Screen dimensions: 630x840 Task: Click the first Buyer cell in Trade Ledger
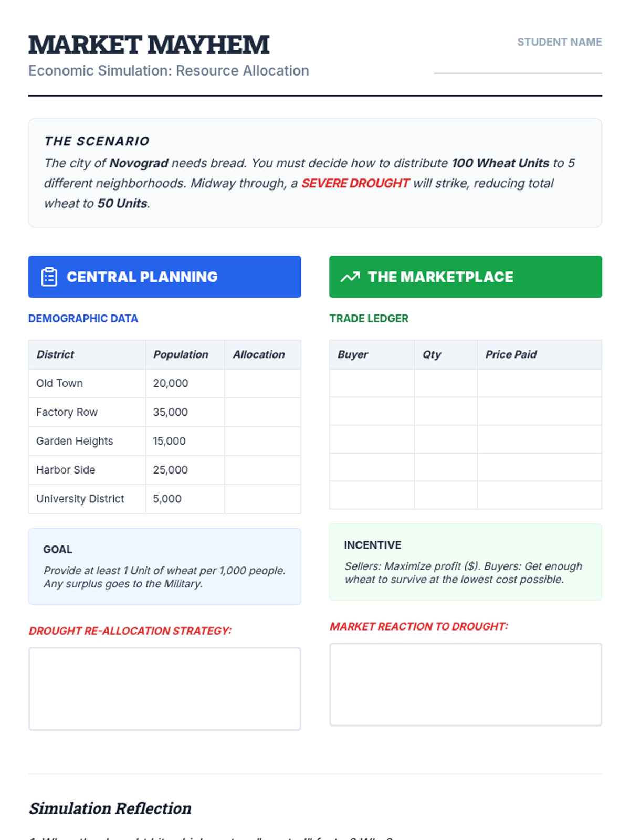click(372, 383)
